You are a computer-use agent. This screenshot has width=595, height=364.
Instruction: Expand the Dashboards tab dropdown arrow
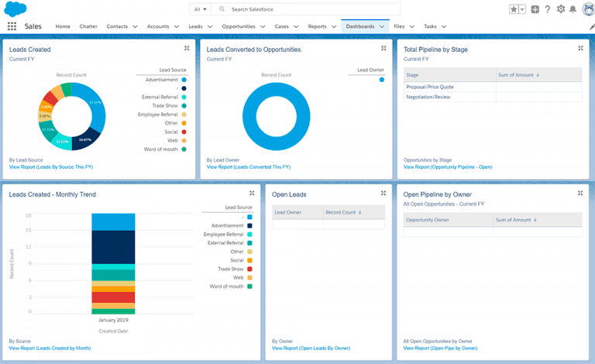pos(382,26)
